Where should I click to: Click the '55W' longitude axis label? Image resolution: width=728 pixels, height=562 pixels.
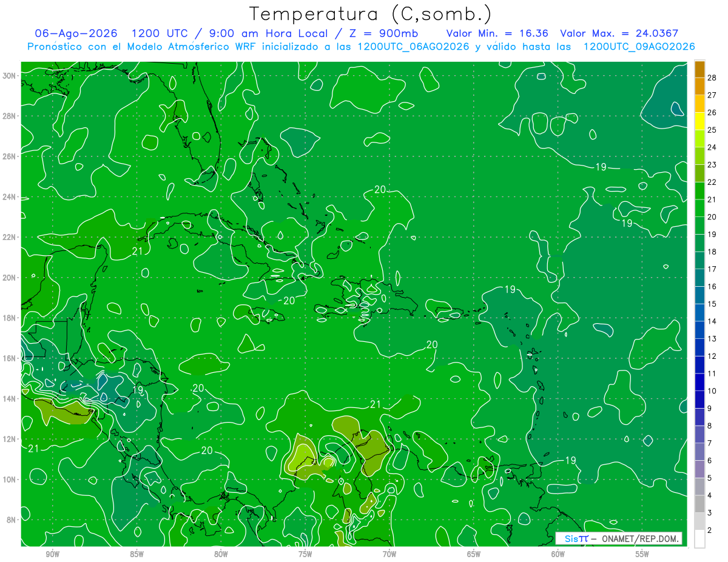pos(642,554)
